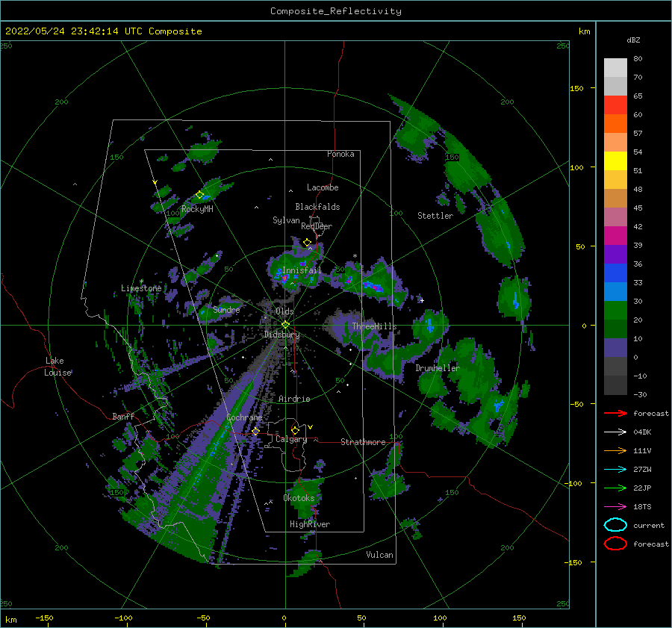672x628 pixels.
Task: Click the red forecast ellipse icon
Action: [615, 544]
